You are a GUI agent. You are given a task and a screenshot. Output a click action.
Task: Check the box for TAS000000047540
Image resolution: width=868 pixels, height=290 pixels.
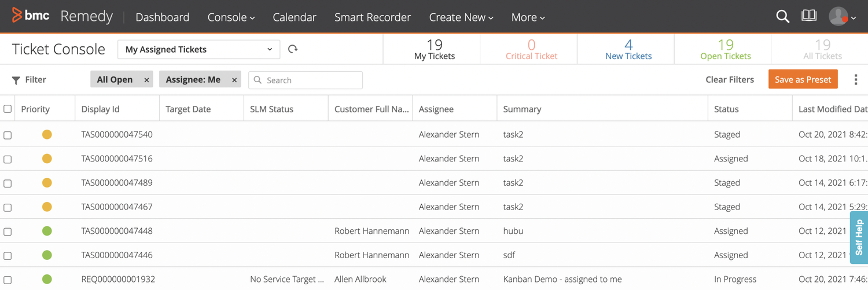pos(8,135)
